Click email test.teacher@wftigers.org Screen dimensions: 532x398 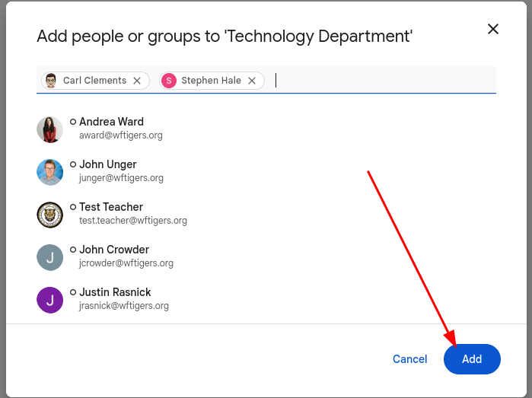coord(133,221)
